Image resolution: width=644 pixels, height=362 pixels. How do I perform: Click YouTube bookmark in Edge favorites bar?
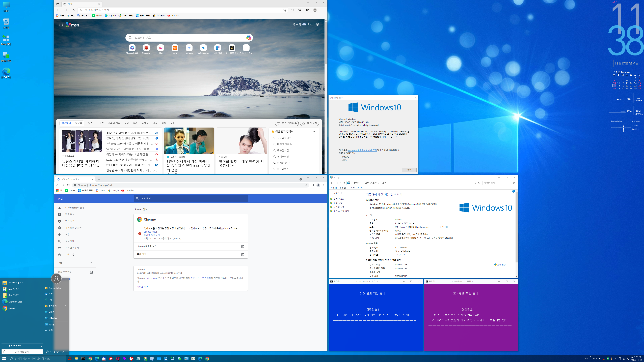tap(173, 15)
